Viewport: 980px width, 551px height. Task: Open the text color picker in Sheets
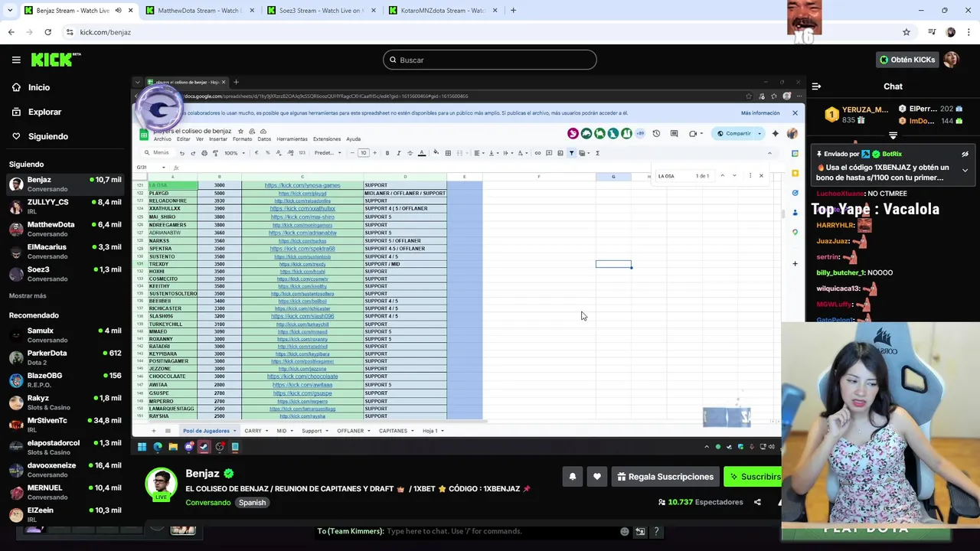pos(421,153)
